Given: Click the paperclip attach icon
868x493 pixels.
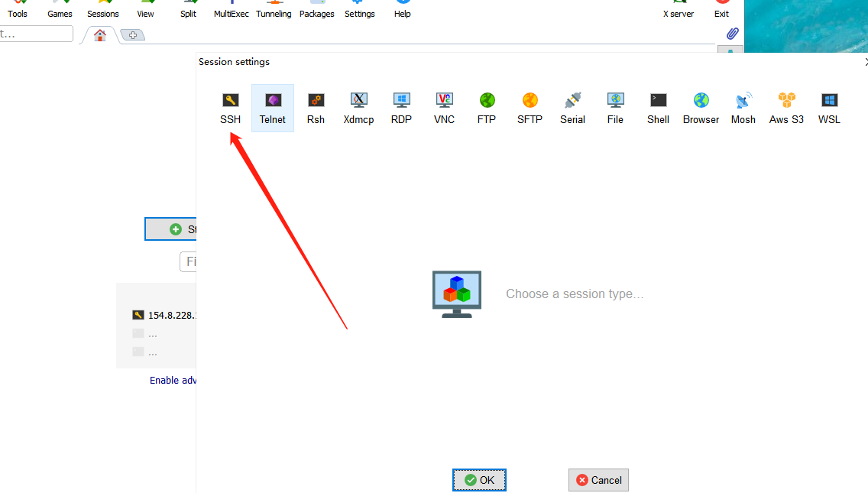Looking at the screenshot, I should click(732, 34).
